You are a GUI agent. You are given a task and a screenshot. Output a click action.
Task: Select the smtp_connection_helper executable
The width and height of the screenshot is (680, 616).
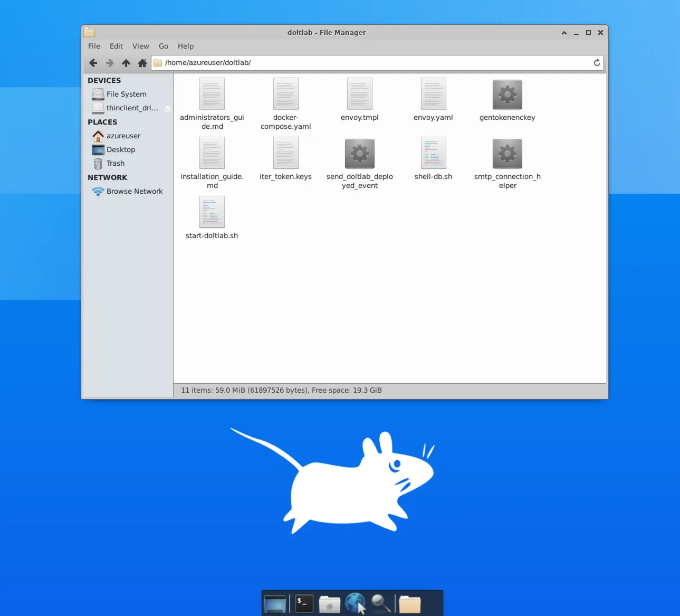[x=507, y=155]
